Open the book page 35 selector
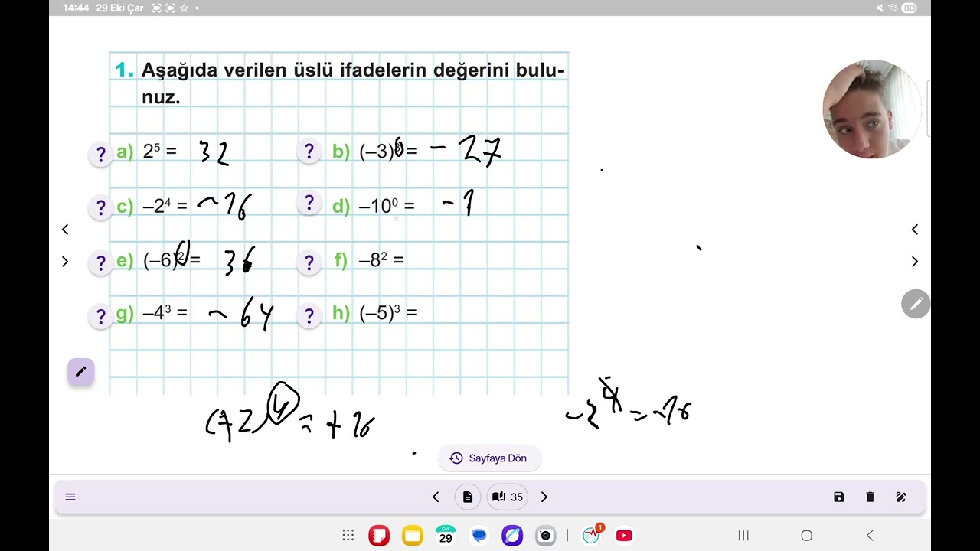 (x=508, y=497)
